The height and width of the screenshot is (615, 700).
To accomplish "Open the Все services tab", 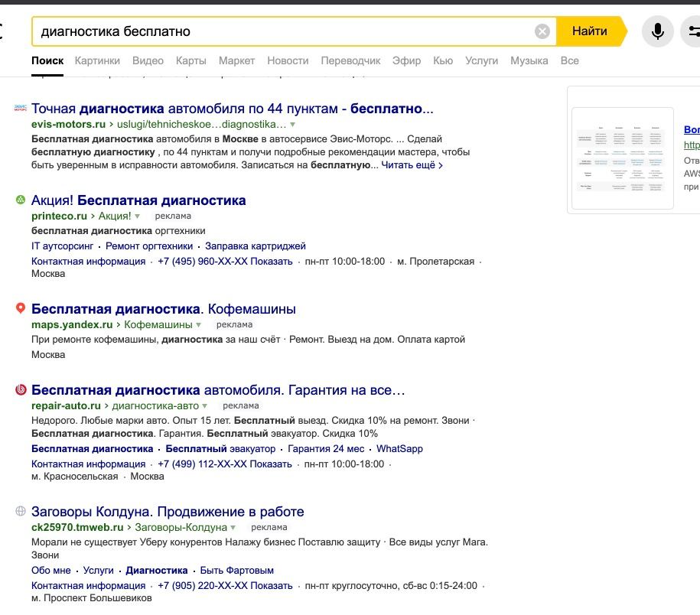I will tap(570, 60).
